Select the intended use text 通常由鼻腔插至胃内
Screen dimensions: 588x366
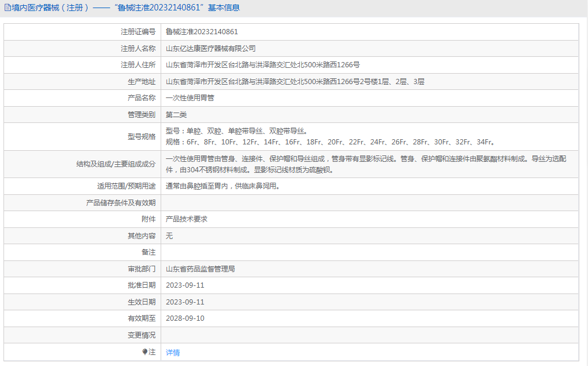223,186
